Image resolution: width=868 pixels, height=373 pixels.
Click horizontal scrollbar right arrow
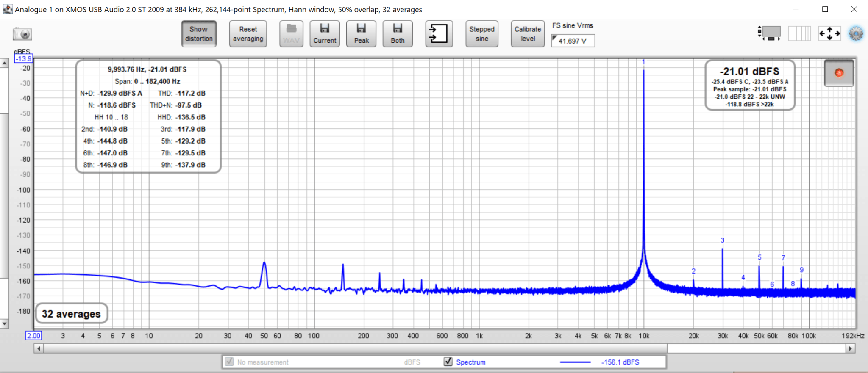tap(851, 348)
